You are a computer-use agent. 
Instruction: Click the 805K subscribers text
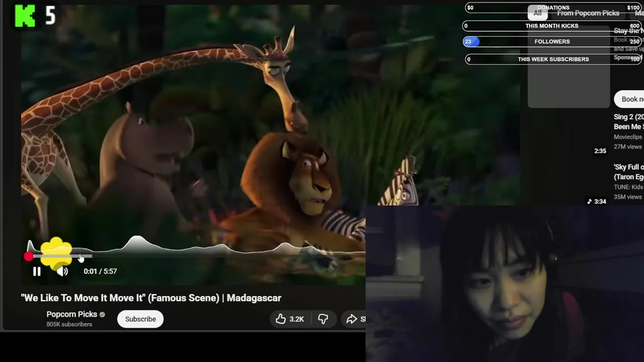pos(69,324)
